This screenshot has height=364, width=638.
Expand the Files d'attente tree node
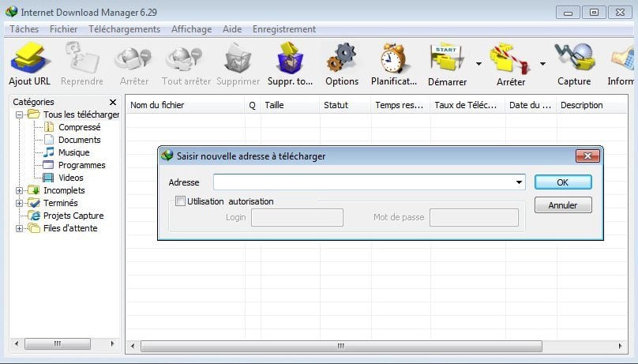click(20, 228)
